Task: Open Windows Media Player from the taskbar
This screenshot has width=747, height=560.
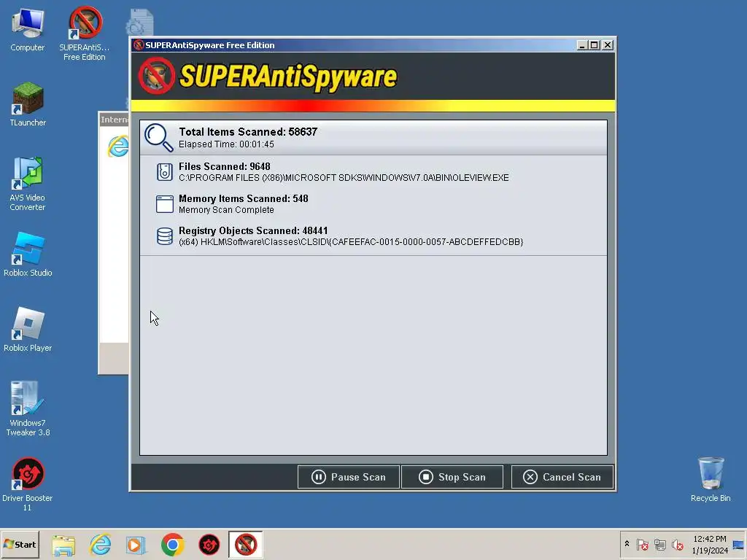Action: (136, 545)
